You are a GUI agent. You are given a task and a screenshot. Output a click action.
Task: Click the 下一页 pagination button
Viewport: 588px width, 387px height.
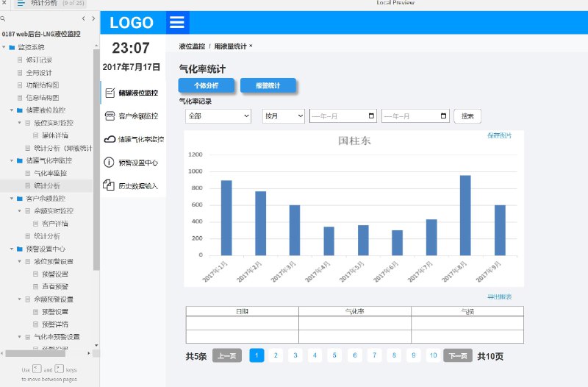[x=458, y=355]
